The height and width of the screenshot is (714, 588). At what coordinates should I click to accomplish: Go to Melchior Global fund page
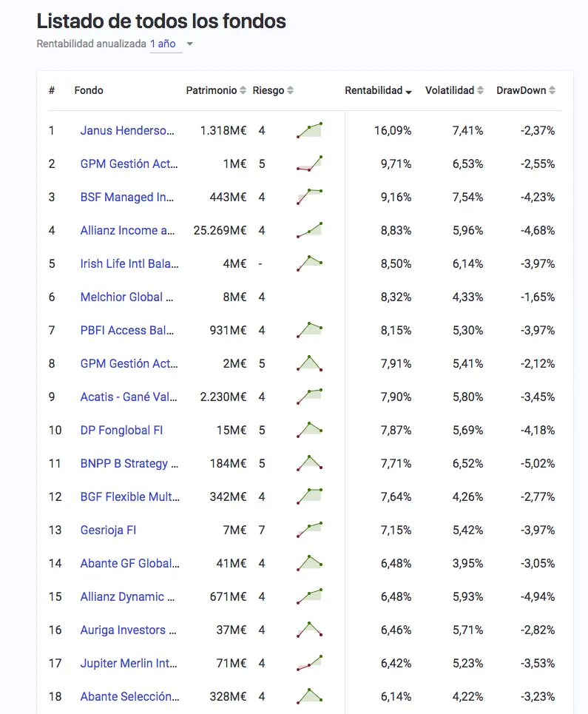127,297
